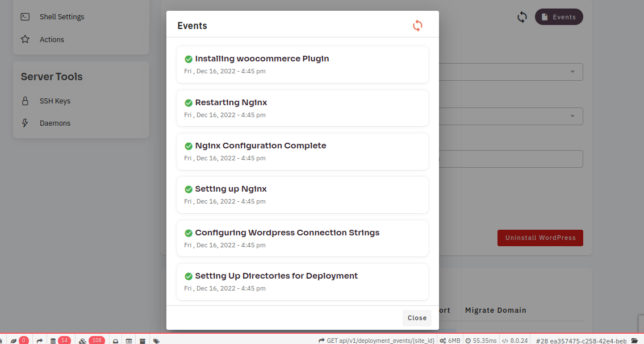Click the document icon inside the Events button
Image resolution: width=644 pixels, height=344 pixels.
pos(545,17)
